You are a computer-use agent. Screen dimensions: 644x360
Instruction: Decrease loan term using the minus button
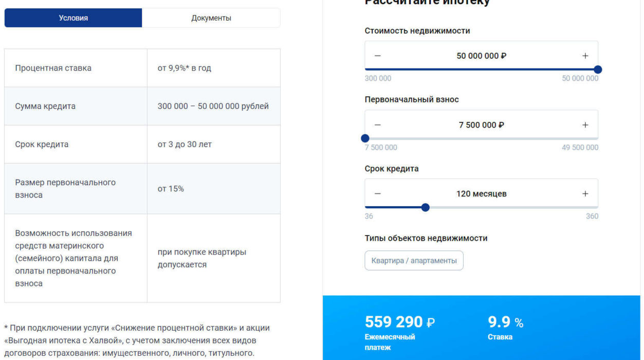pyautogui.click(x=378, y=194)
